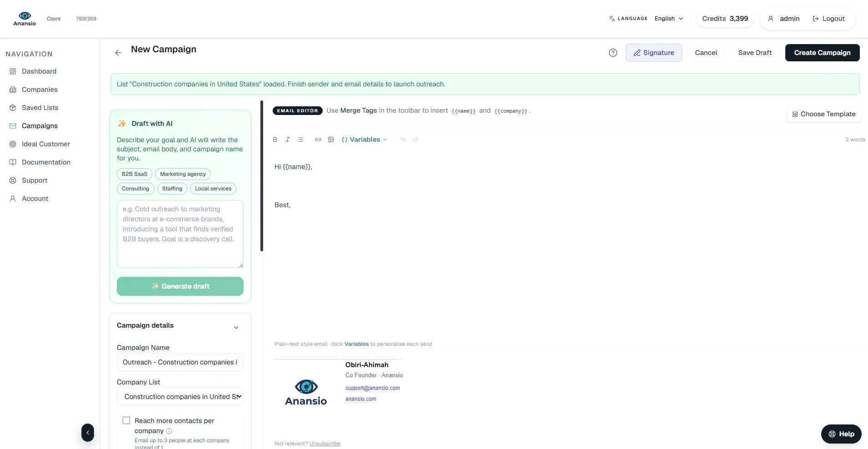This screenshot has width=868, height=449.
Task: Click the Create Campaign button
Action: [822, 53]
